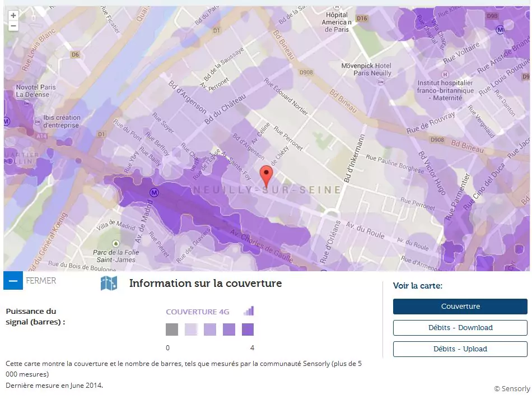532x399 pixels.
Task: Click the red location pin on map
Action: [x=267, y=176]
